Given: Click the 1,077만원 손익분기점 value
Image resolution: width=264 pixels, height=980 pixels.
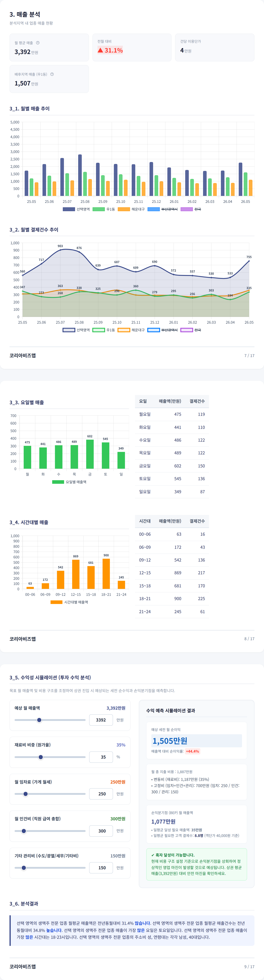Looking at the screenshot, I should (163, 821).
